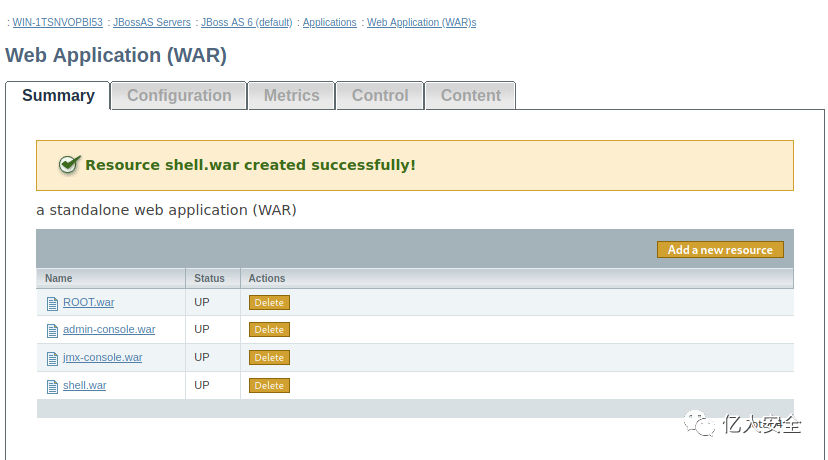Viewport: 828px width, 460px height.
Task: Go to Web Application (WAR)s breadcrumb
Action: tap(421, 22)
